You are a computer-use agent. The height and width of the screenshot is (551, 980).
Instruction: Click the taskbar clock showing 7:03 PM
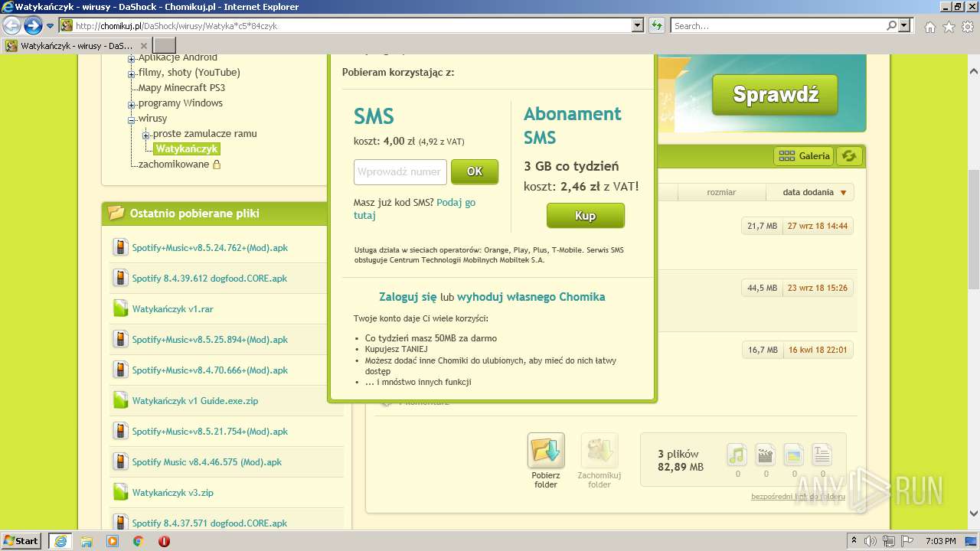tap(940, 541)
